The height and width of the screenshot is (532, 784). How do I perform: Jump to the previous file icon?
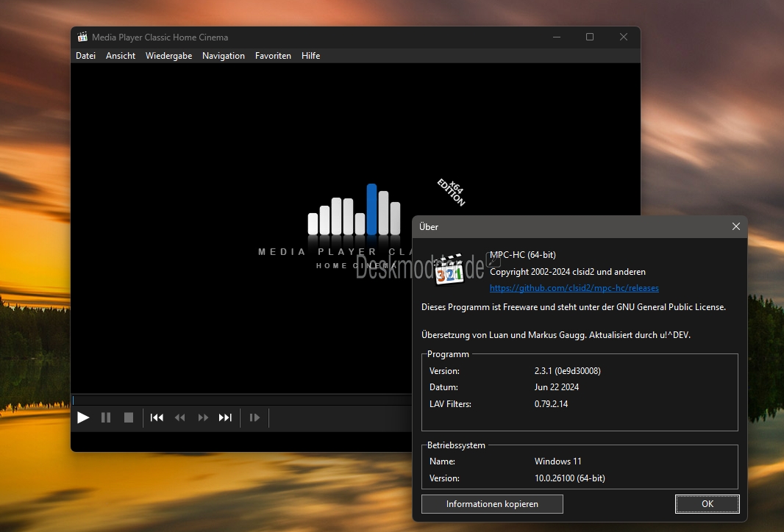(157, 417)
